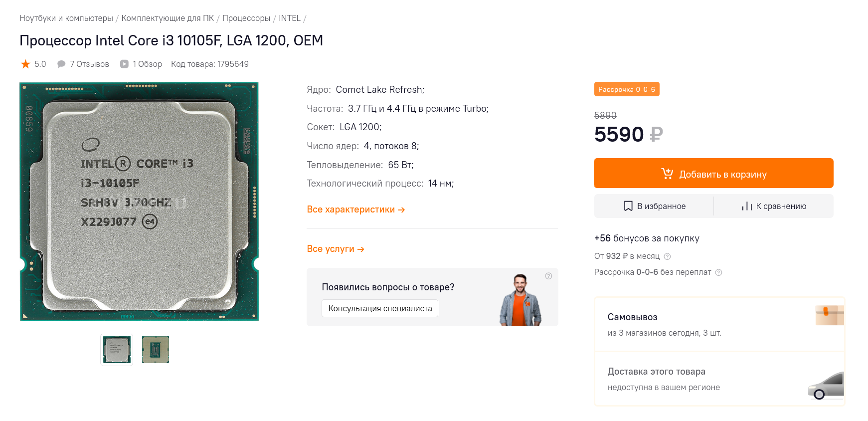Request 'Консультация специалиста' consultation
Screen dimensions: 868x421
[x=380, y=308]
